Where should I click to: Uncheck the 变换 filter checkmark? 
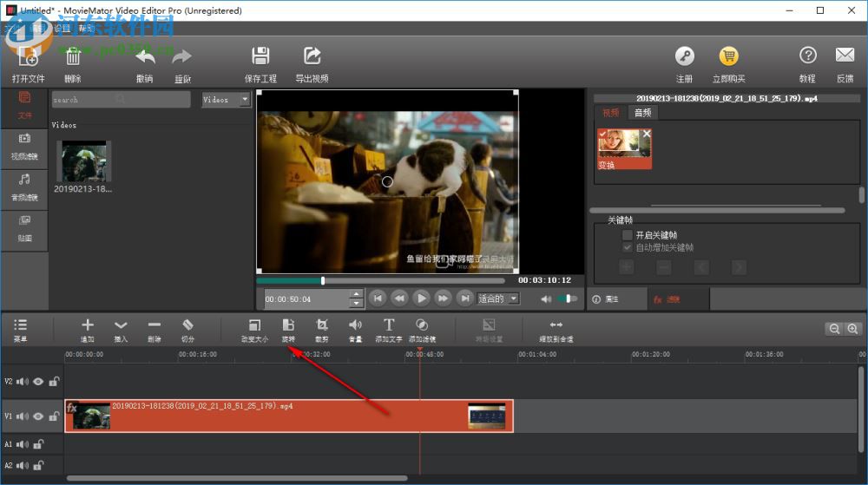coord(603,134)
